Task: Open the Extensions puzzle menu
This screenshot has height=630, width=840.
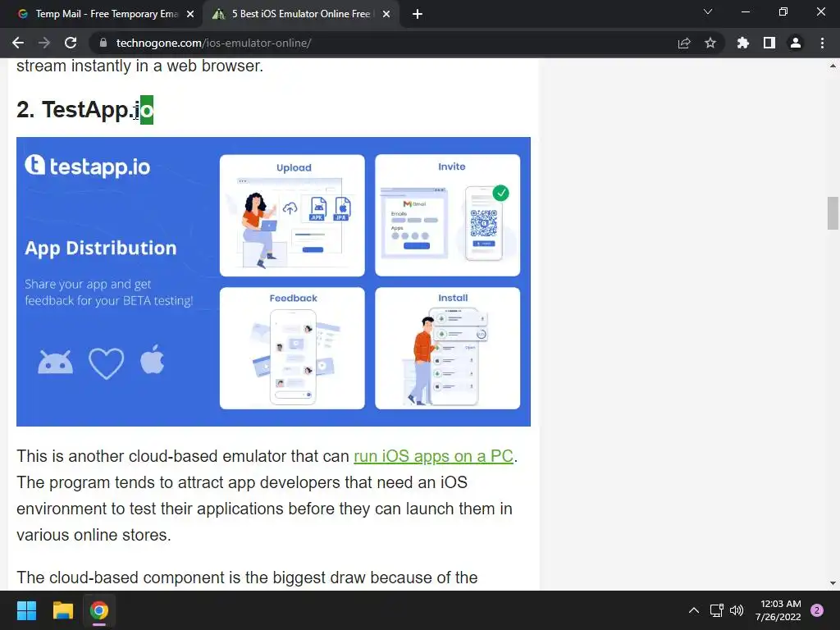Action: tap(743, 43)
